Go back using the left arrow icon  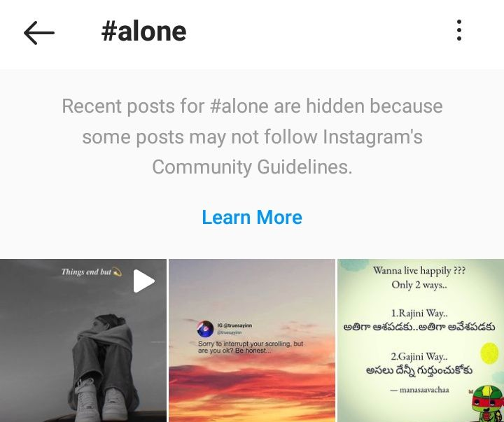pos(39,33)
